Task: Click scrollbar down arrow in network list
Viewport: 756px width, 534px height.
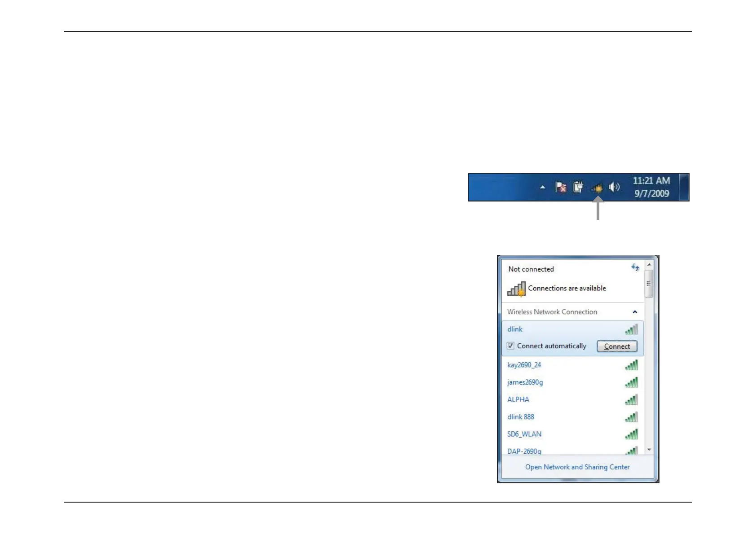Action: (x=649, y=450)
